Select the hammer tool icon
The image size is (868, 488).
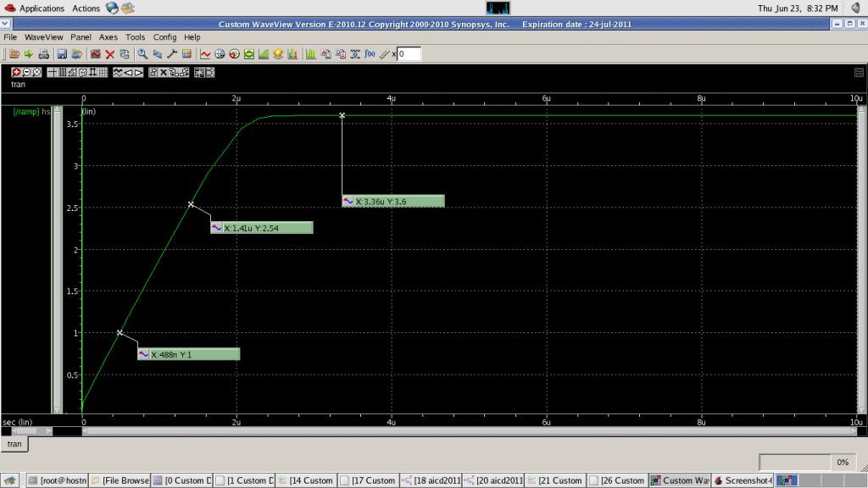point(172,53)
